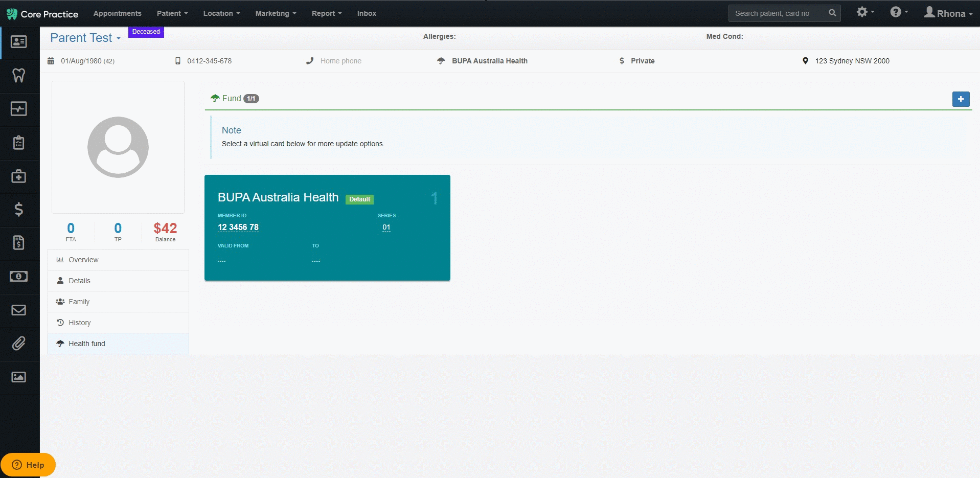Click the Allergies label
The height and width of the screenshot is (478, 980).
440,36
